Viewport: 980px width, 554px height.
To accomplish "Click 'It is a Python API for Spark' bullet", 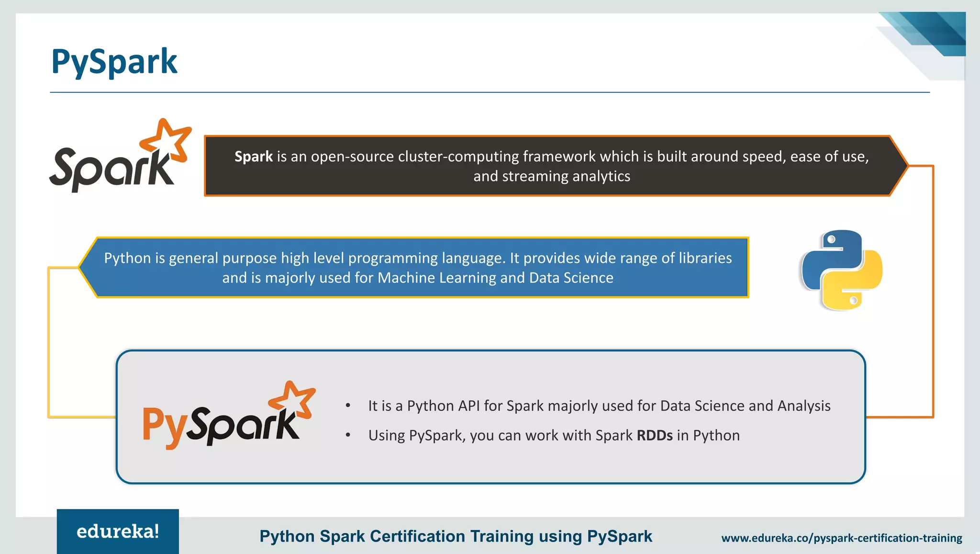I will [x=599, y=406].
